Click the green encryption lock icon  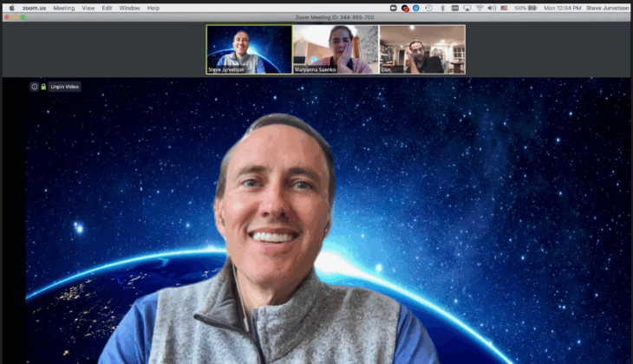point(43,87)
